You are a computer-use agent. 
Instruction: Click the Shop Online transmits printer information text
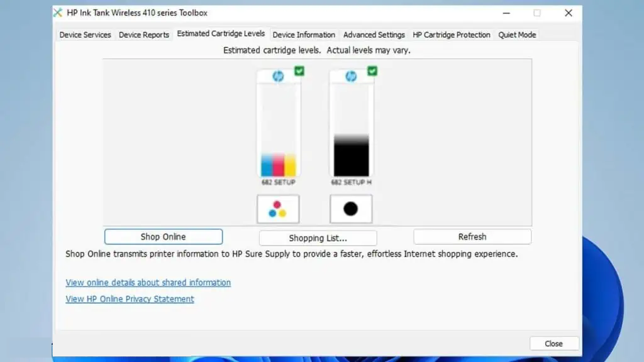coord(292,254)
